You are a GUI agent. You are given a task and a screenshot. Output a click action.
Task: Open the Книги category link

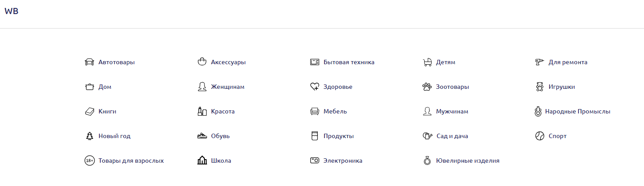click(107, 111)
